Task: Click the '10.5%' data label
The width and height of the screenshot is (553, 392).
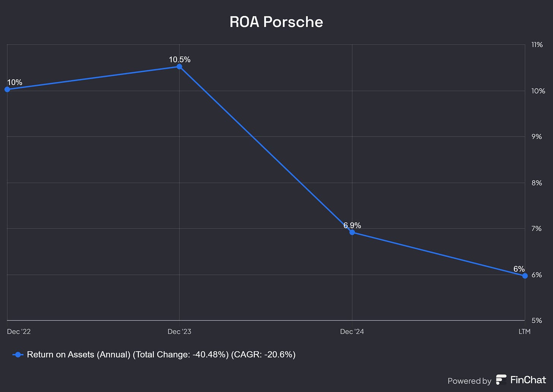Action: 180,60
